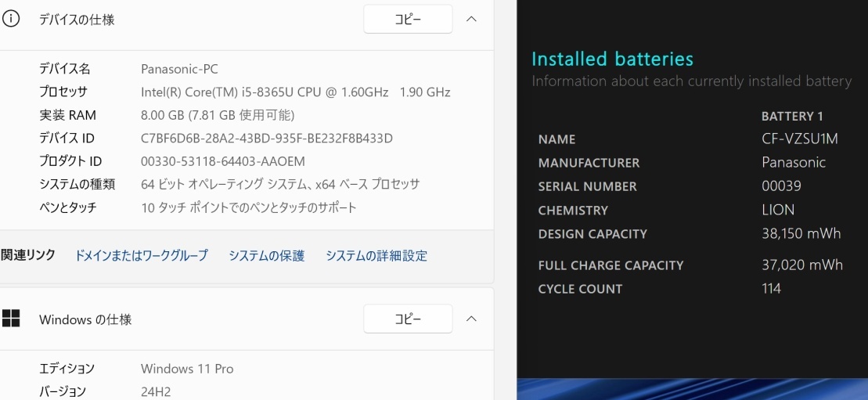Click the デバイス ID label

67,138
